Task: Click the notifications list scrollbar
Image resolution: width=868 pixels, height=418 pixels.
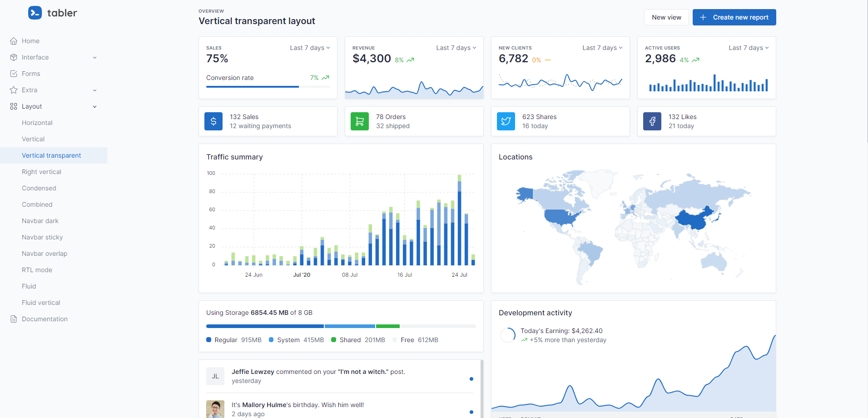Action: tap(482, 389)
